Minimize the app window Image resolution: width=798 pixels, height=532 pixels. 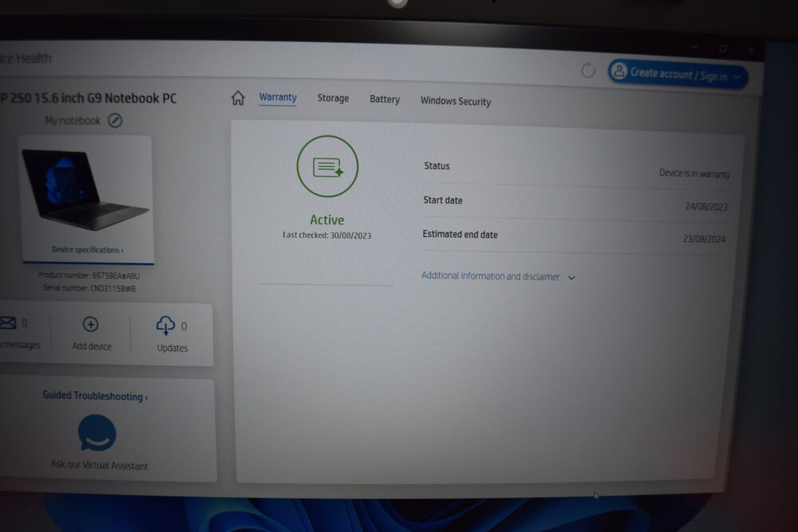[x=695, y=47]
